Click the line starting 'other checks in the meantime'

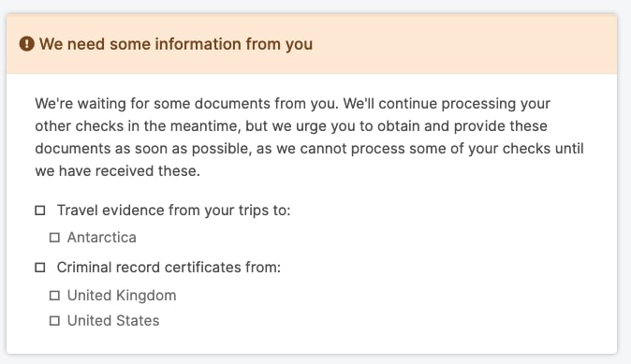click(291, 126)
